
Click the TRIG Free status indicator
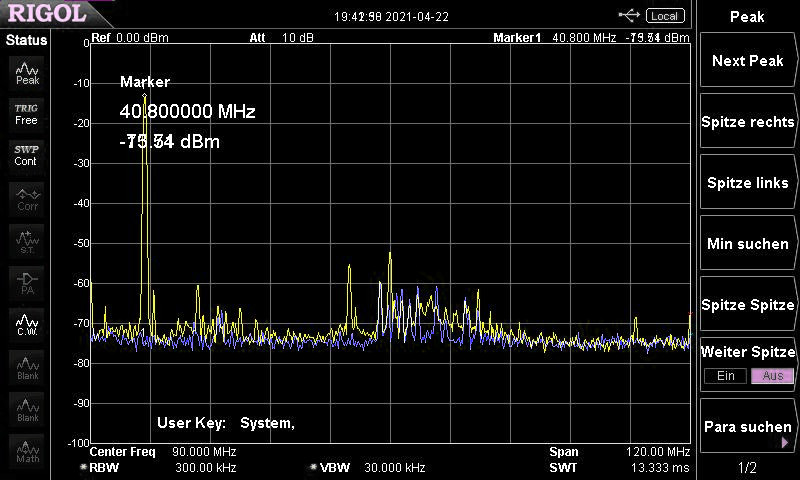pyautogui.click(x=27, y=114)
